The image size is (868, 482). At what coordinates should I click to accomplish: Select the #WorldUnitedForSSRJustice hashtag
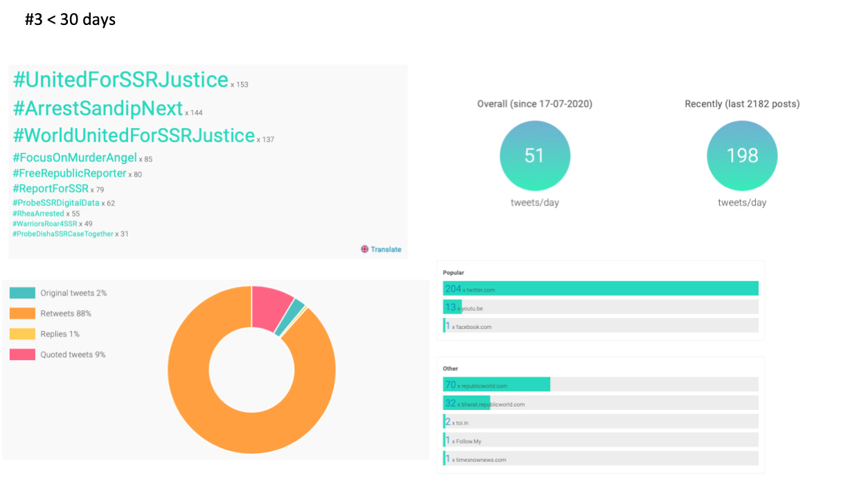[x=134, y=135]
